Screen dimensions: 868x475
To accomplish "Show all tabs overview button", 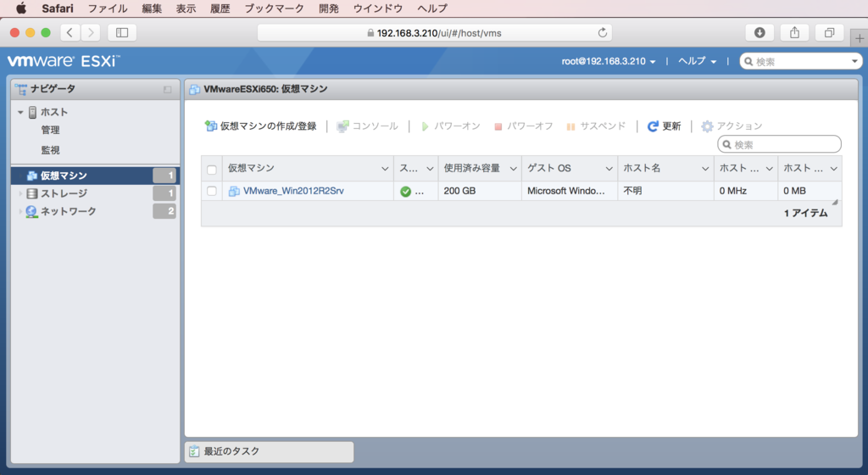I will pyautogui.click(x=829, y=33).
